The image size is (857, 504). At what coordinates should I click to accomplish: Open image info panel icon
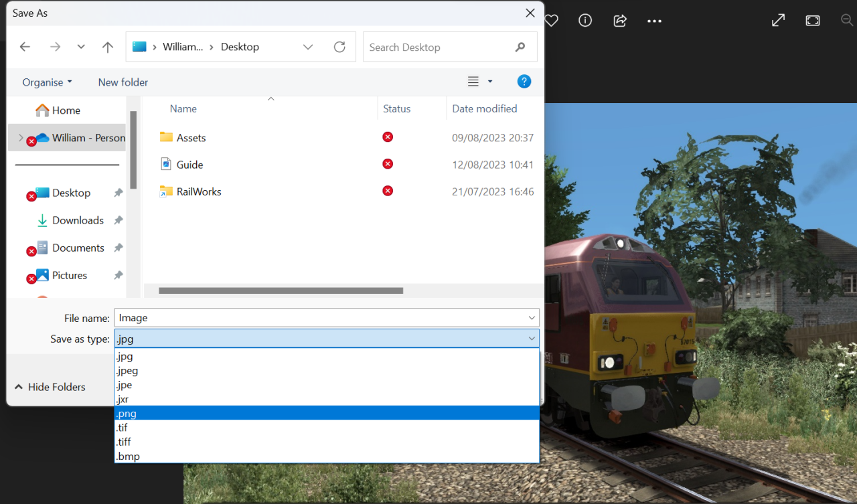585,21
